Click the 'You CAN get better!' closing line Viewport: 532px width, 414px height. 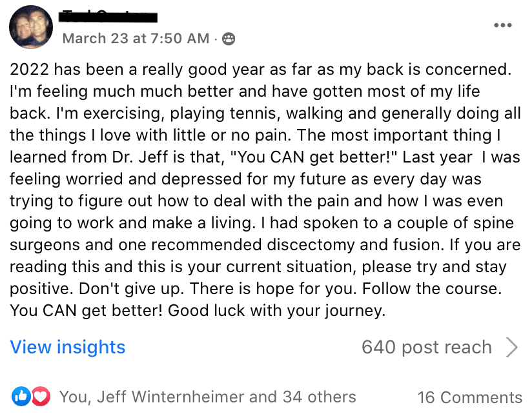pos(86,310)
